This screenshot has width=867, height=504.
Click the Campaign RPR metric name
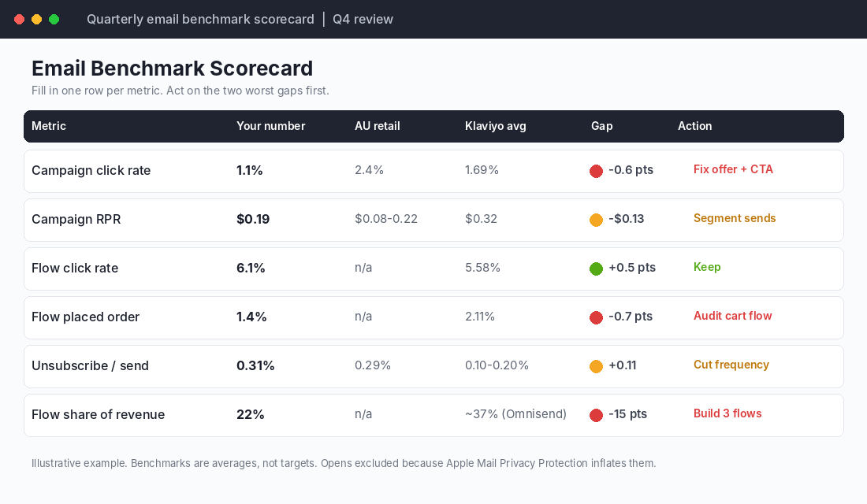coord(76,220)
